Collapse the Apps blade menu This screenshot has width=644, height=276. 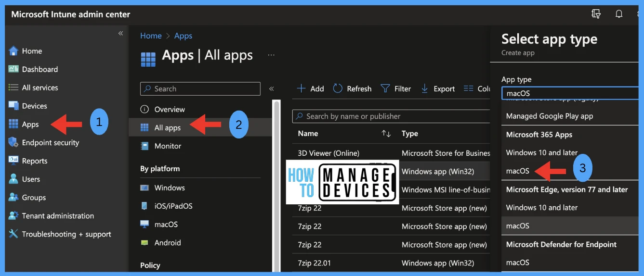coord(271,88)
